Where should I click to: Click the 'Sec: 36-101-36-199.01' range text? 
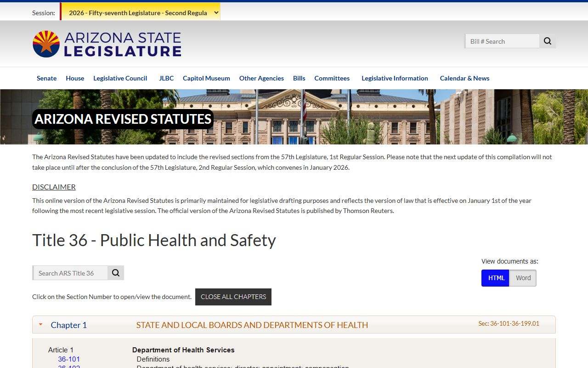(x=509, y=323)
